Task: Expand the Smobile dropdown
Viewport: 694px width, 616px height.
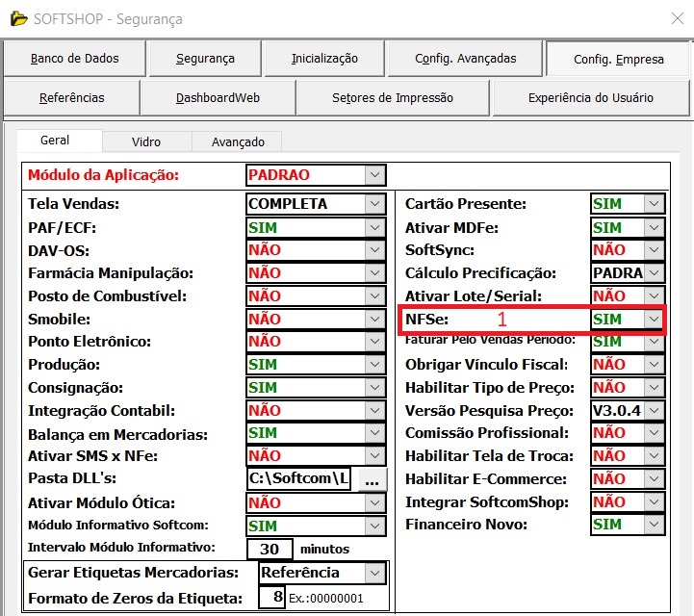Action: pyautogui.click(x=374, y=319)
